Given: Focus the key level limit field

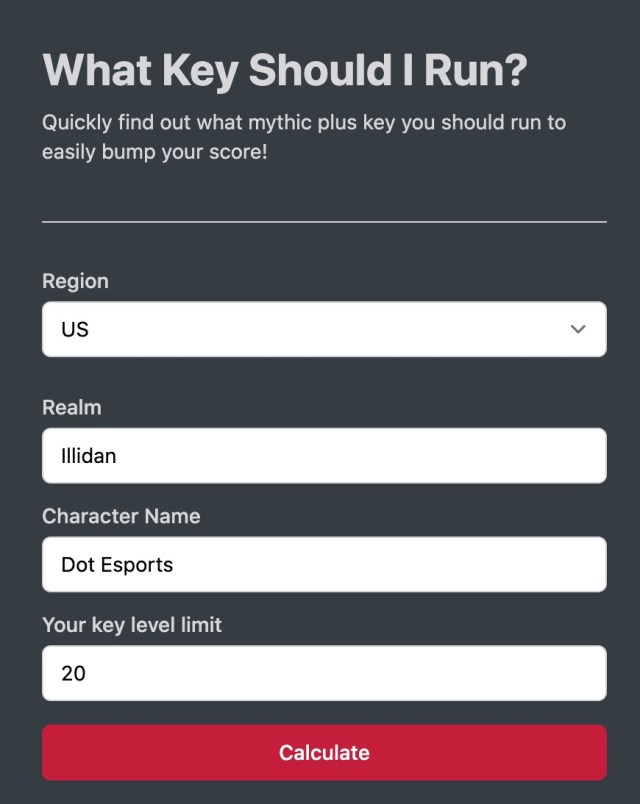Looking at the screenshot, I should coord(324,673).
